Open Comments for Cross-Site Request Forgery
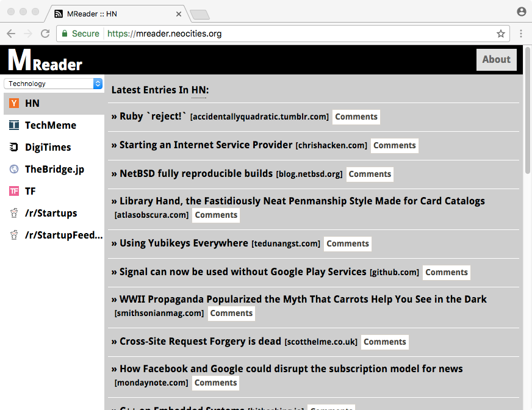532x410 pixels. pos(385,342)
